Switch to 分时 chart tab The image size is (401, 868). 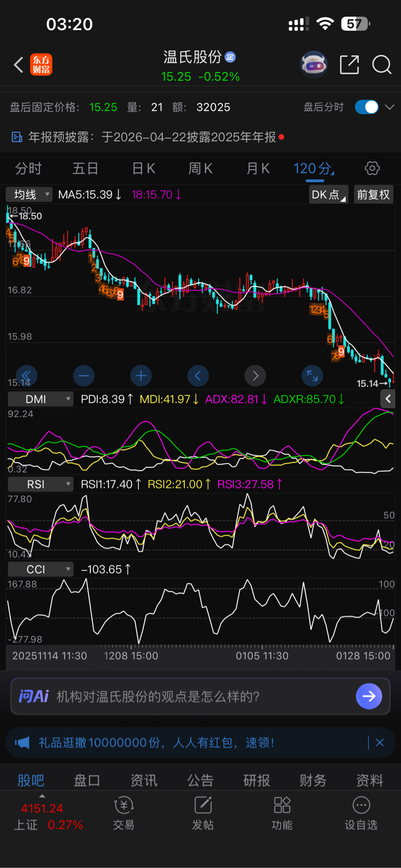[x=28, y=169]
